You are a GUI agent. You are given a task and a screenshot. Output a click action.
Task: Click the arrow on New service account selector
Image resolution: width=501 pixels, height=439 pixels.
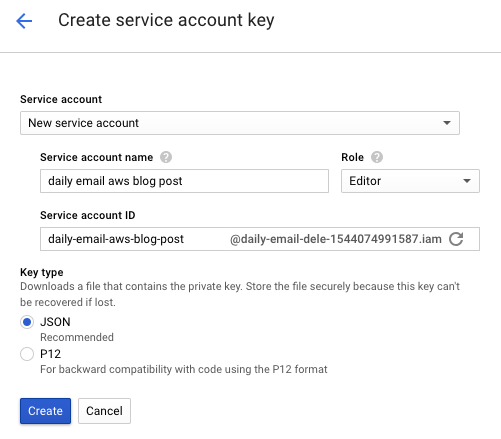click(447, 123)
